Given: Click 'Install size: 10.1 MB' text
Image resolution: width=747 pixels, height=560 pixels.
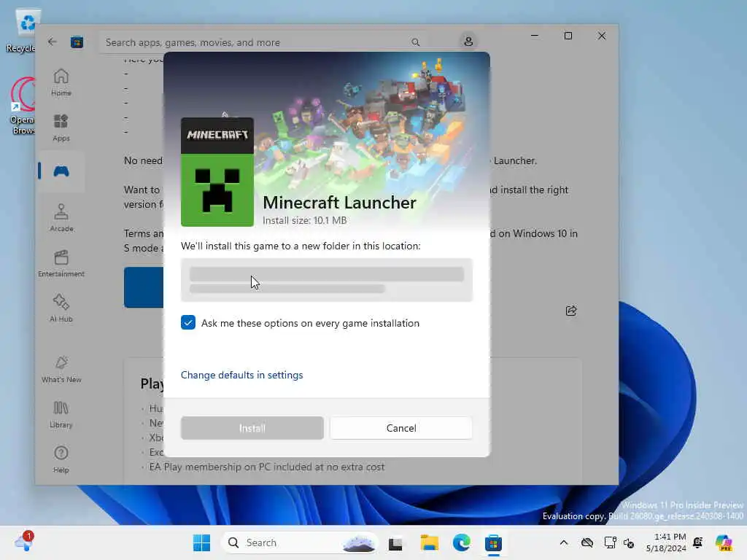Looking at the screenshot, I should click(305, 220).
